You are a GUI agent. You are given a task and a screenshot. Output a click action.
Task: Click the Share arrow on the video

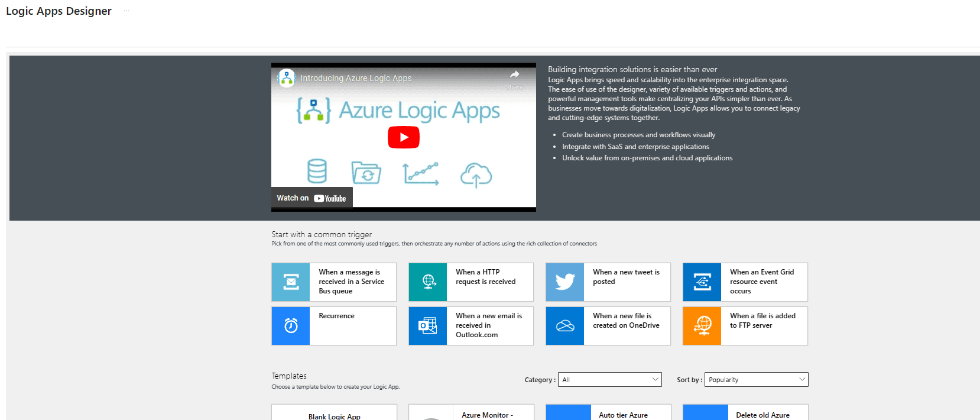pos(514,75)
